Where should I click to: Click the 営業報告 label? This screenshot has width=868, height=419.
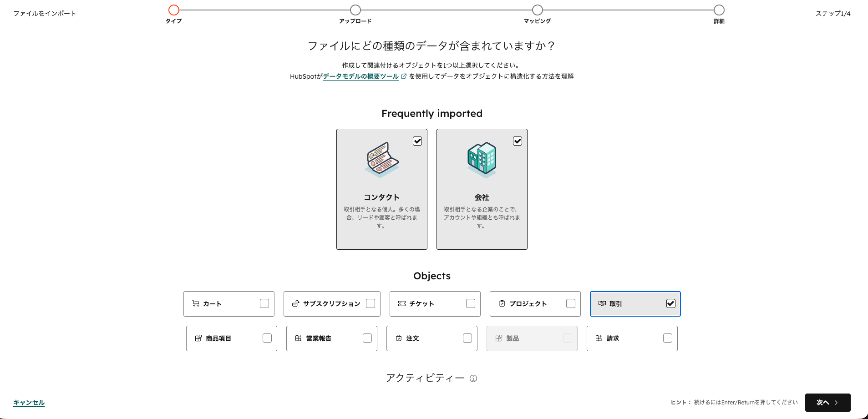coord(319,338)
